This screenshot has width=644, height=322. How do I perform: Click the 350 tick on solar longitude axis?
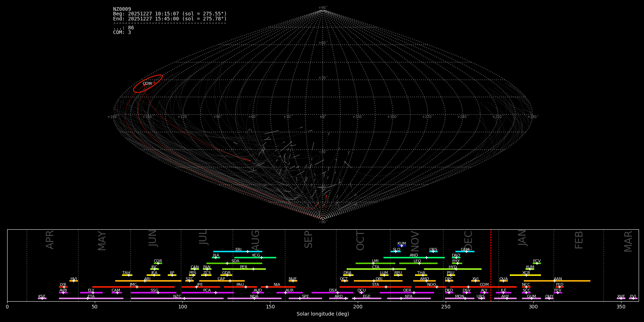pyautogui.click(x=621, y=307)
